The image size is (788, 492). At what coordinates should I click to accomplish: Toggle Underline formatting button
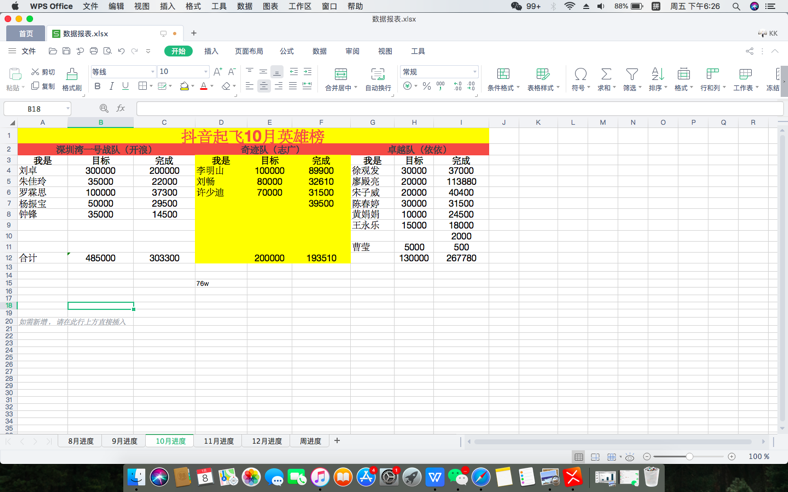[126, 86]
